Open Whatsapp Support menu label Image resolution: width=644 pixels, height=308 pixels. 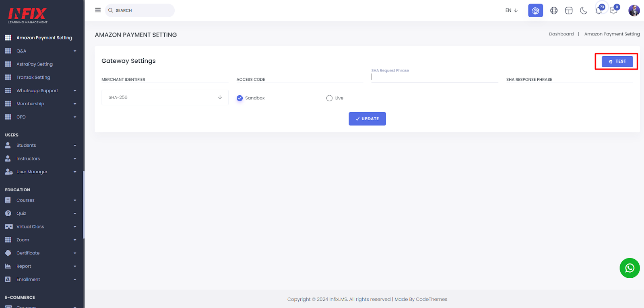[37, 90]
